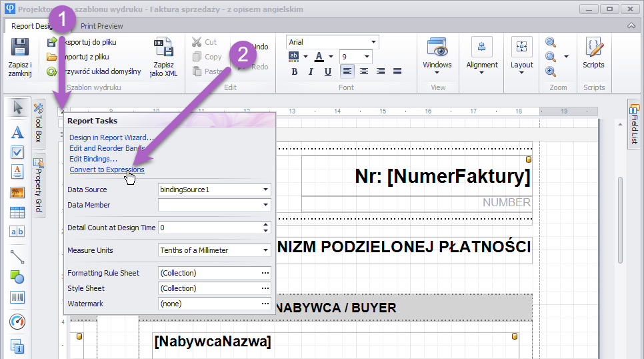
Task: Select the Line control tool
Action: (x=17, y=256)
